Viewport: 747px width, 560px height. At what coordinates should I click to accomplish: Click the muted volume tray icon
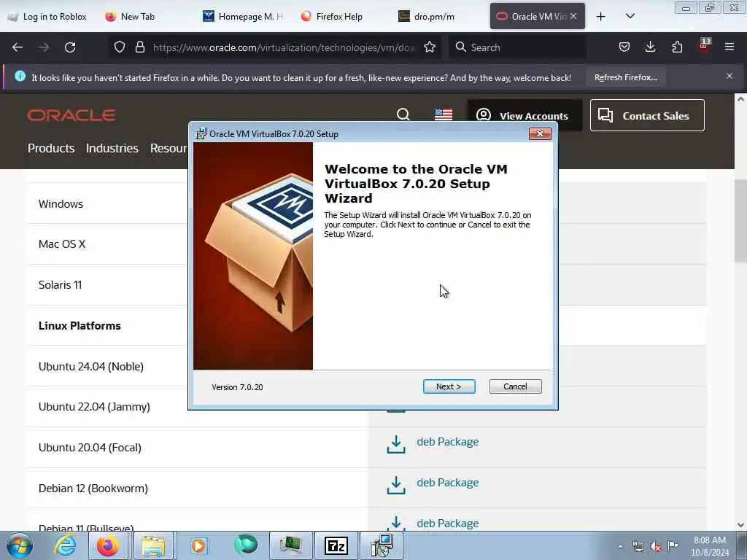(656, 547)
